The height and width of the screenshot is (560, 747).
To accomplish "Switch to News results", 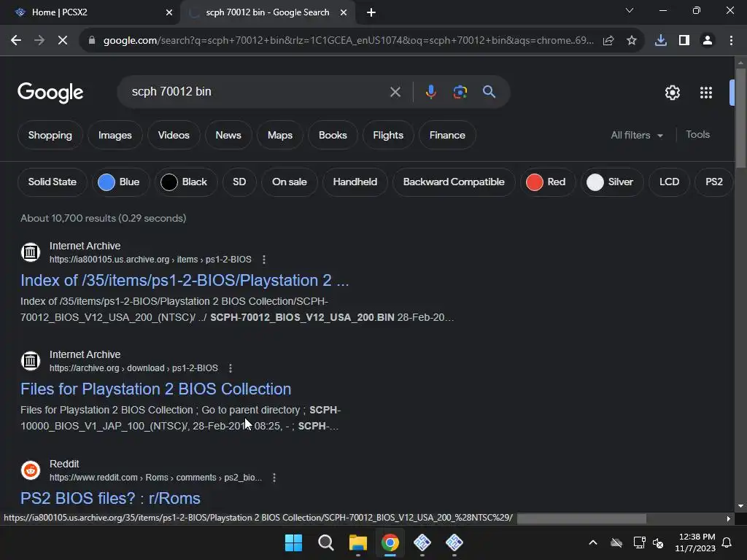I will [x=228, y=135].
